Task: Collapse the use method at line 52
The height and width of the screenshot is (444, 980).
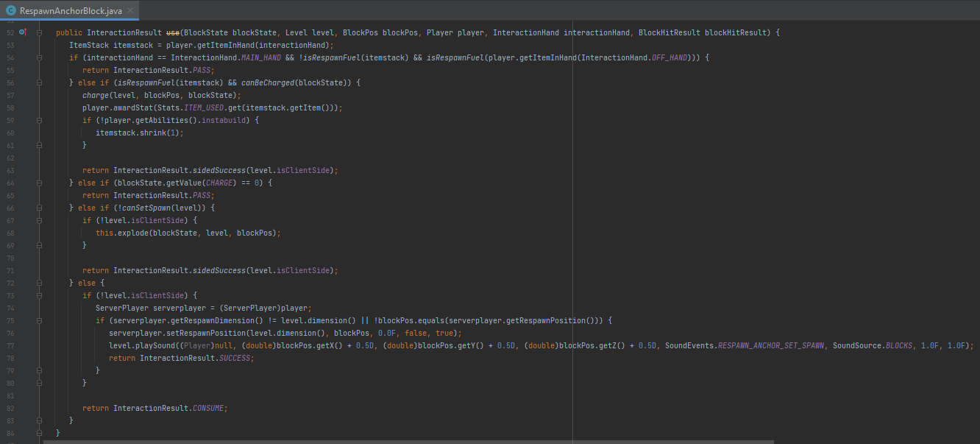Action: (x=40, y=32)
